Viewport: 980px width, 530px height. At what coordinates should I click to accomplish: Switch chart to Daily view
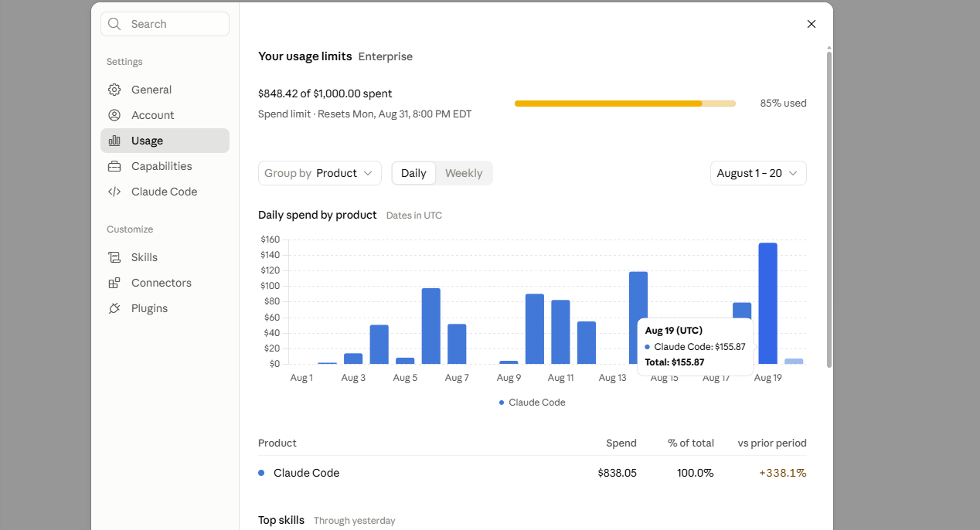[x=413, y=173]
